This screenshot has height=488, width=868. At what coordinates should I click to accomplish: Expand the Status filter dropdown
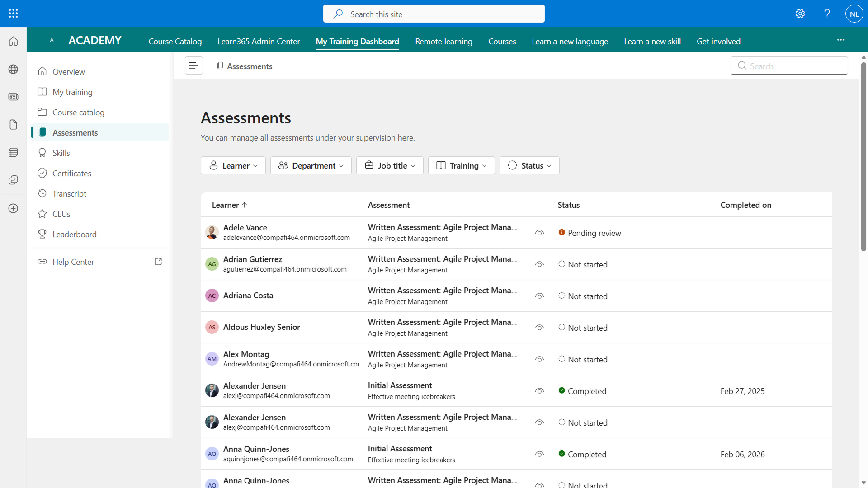click(x=529, y=165)
